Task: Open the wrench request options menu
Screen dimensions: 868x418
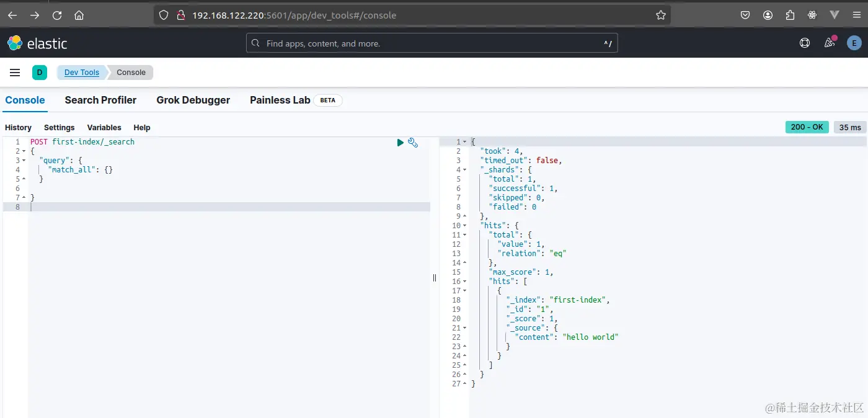Action: 413,143
